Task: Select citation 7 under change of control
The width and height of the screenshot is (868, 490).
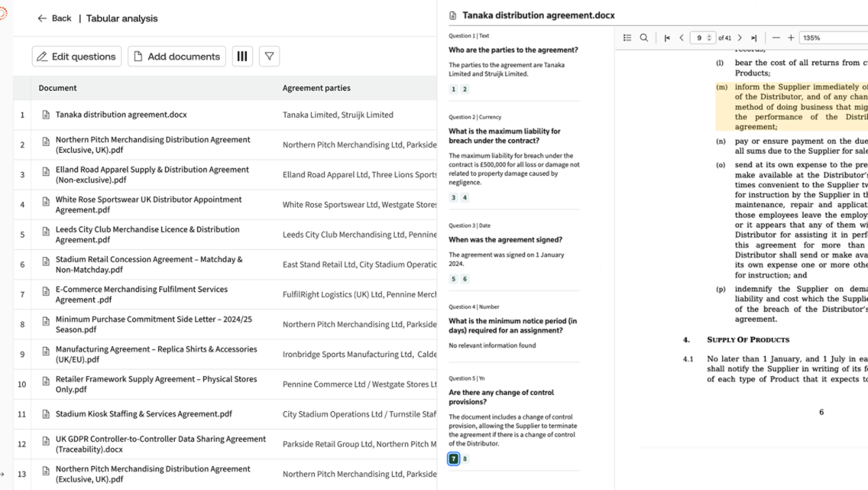Action: pyautogui.click(x=454, y=459)
